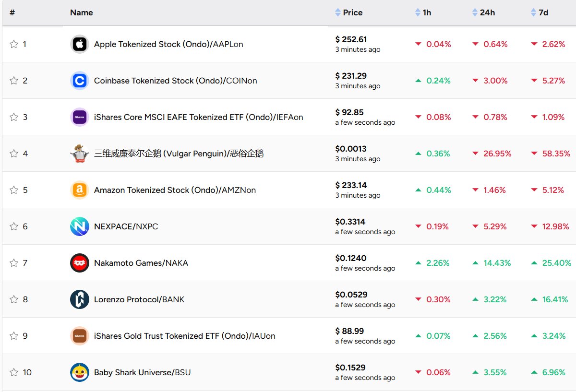
Task: Click the $ 252.61 price value
Action: click(x=351, y=39)
